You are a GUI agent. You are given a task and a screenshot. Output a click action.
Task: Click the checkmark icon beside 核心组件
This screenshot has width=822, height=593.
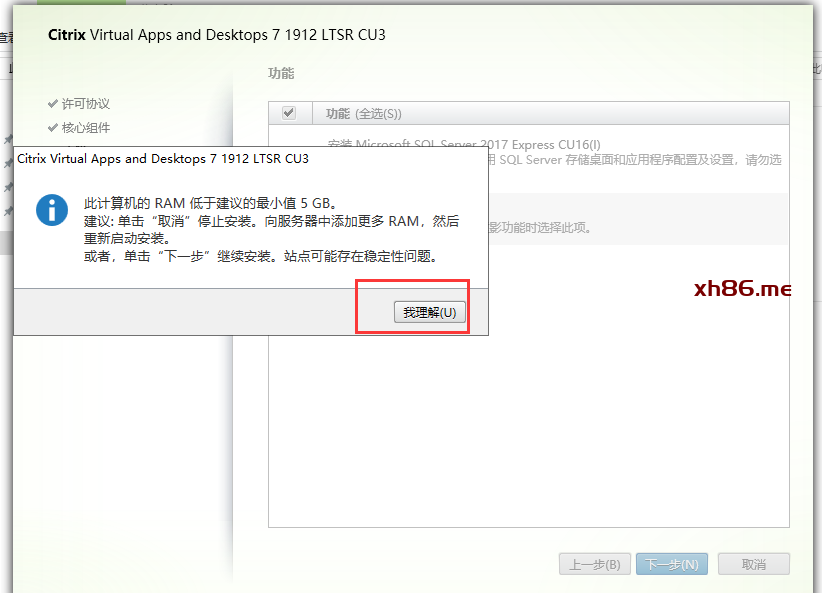(x=52, y=127)
